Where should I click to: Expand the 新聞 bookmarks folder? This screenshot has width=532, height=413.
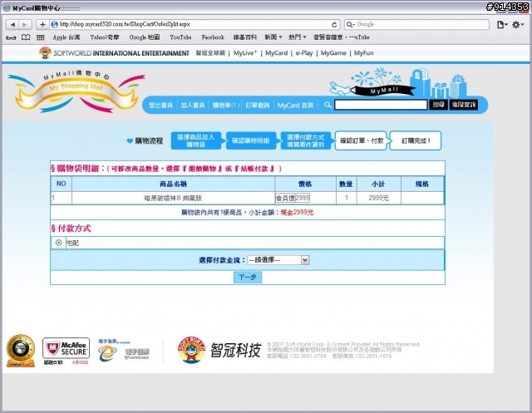[273, 37]
